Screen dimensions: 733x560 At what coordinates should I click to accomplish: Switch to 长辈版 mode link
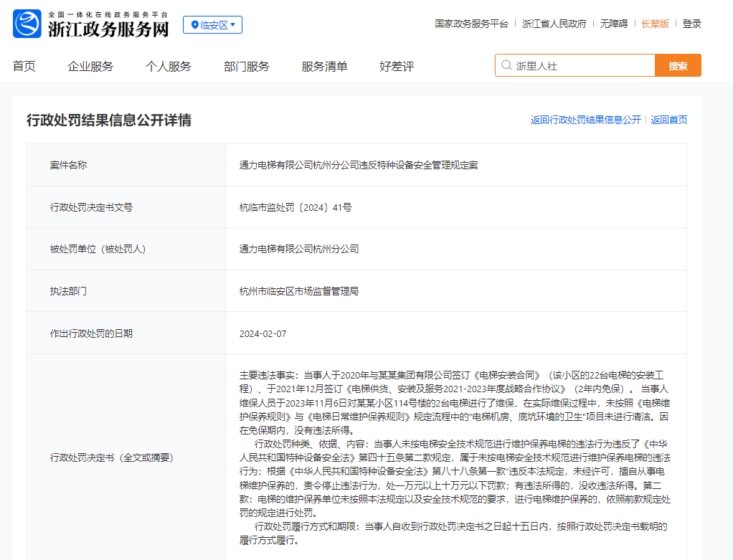(655, 24)
